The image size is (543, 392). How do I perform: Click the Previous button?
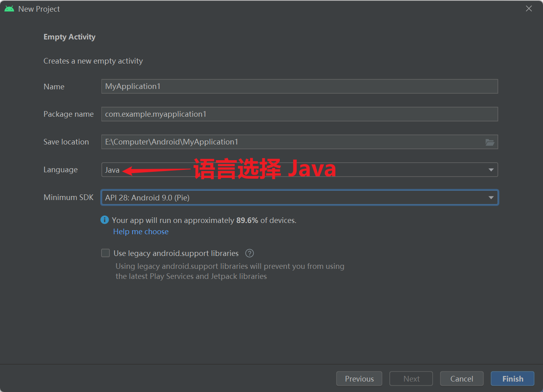(x=359, y=379)
